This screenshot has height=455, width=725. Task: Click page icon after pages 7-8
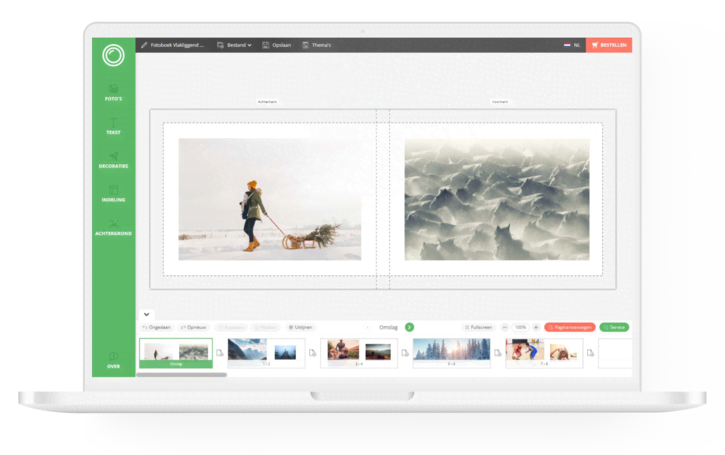590,353
